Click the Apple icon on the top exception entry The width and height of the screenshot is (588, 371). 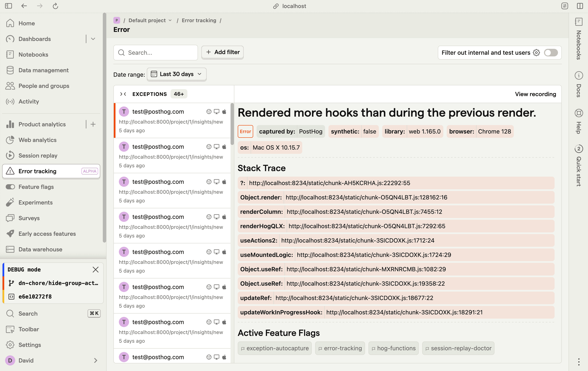coord(224,112)
